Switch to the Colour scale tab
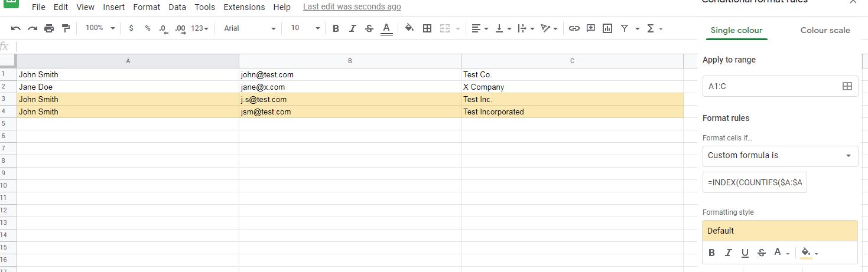The image size is (868, 272). (825, 30)
